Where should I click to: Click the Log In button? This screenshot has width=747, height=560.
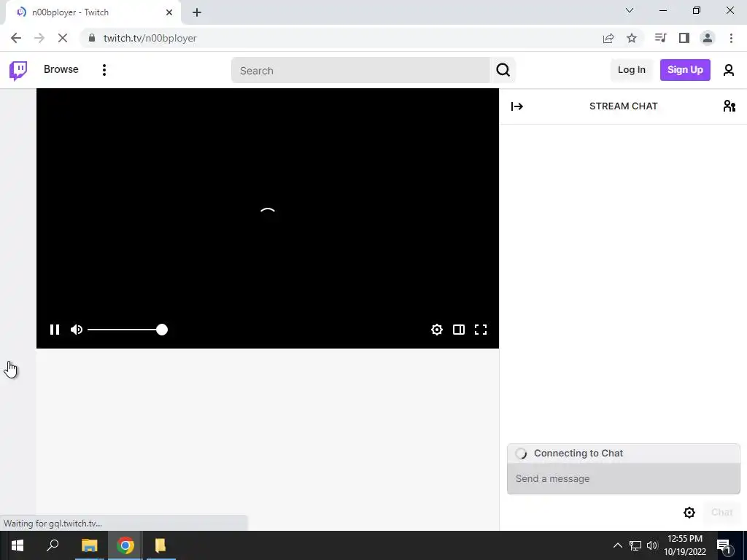click(x=631, y=70)
